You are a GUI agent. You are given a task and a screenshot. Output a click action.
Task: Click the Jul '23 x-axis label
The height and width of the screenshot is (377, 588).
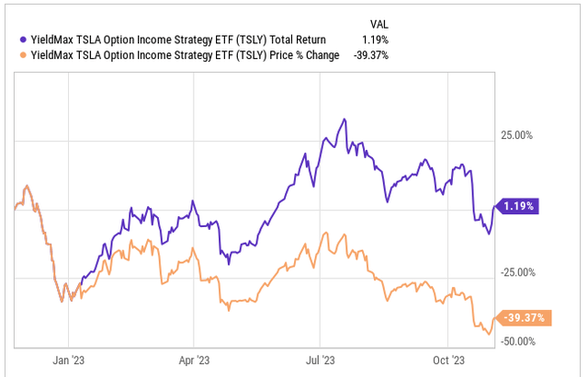(x=319, y=360)
